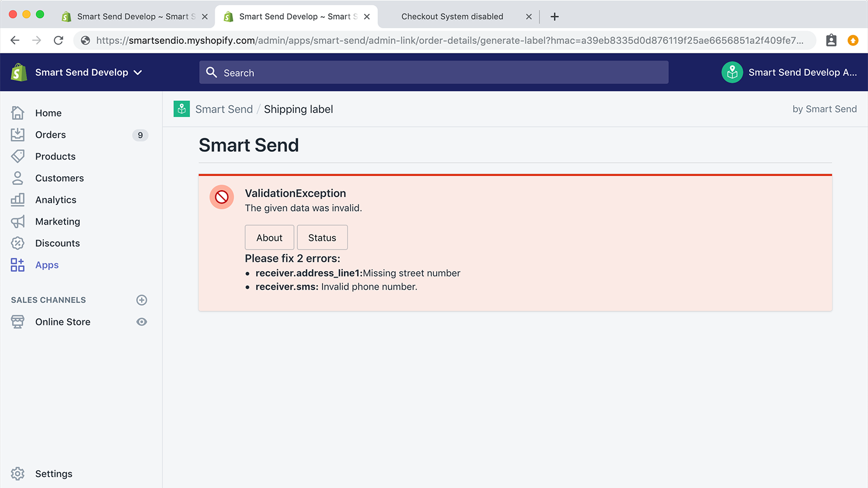This screenshot has width=868, height=488.
Task: Click the Smart Send breadcrumb app icon
Action: (182, 109)
